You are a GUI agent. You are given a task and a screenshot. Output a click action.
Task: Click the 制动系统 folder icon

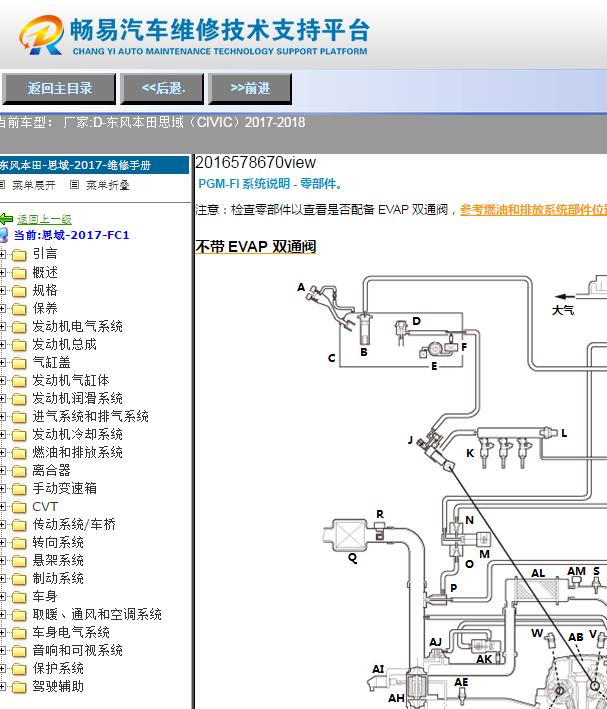point(19,579)
